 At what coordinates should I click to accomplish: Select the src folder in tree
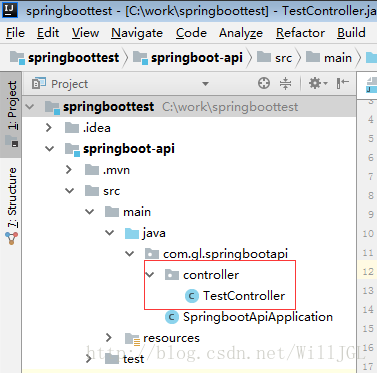(189, 191)
